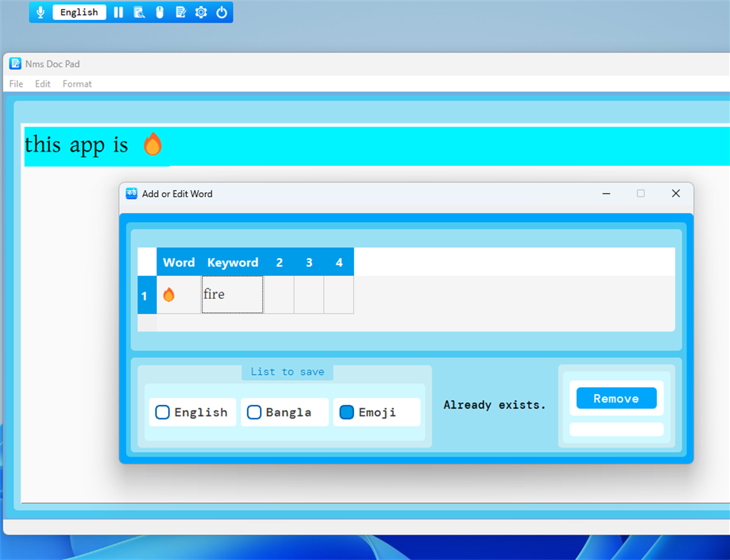
Task: Open the edit word document icon
Action: [x=180, y=11]
